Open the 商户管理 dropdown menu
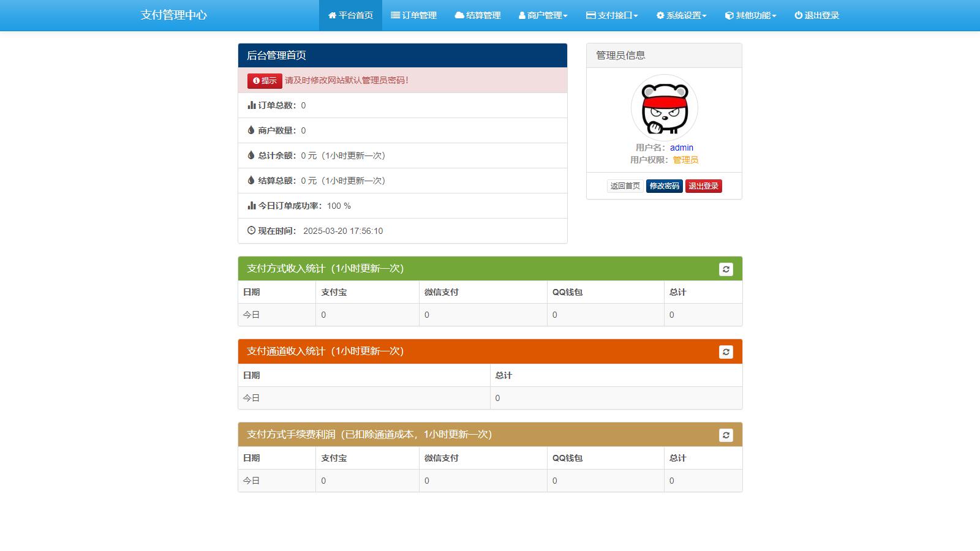 point(543,15)
